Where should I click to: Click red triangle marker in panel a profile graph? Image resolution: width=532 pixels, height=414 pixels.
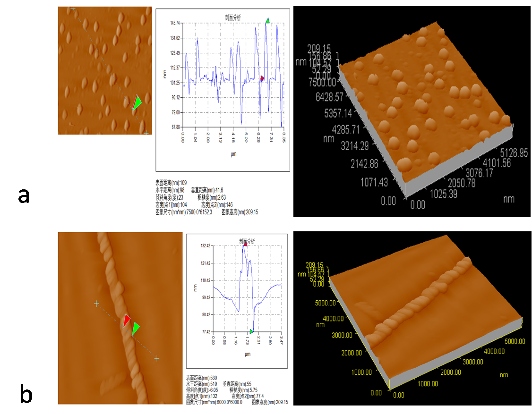(263, 78)
